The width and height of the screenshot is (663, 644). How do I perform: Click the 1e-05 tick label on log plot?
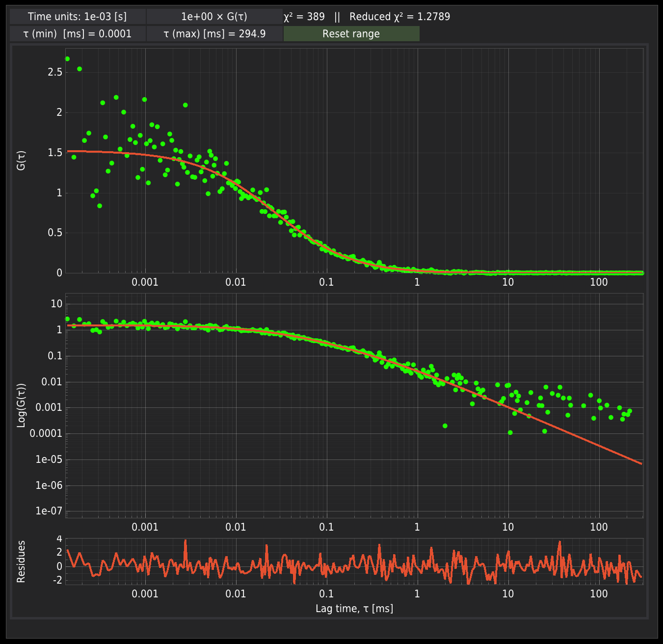49,459
